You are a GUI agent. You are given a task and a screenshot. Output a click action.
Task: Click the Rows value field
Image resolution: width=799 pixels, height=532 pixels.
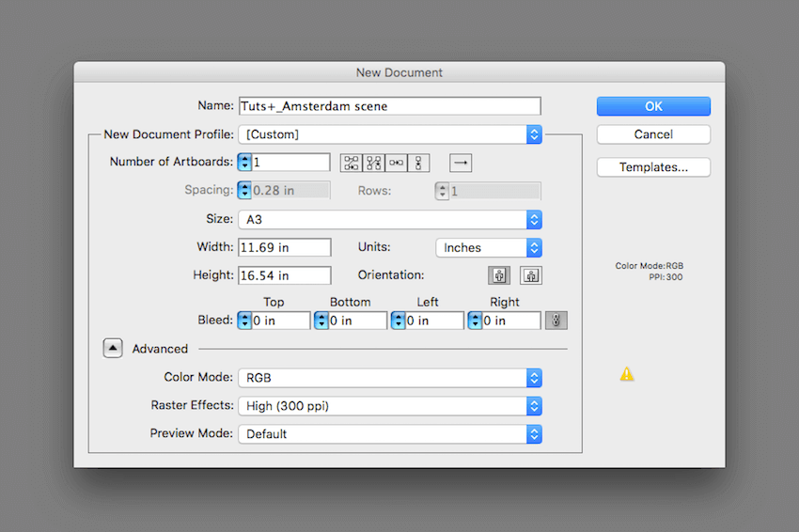[494, 191]
